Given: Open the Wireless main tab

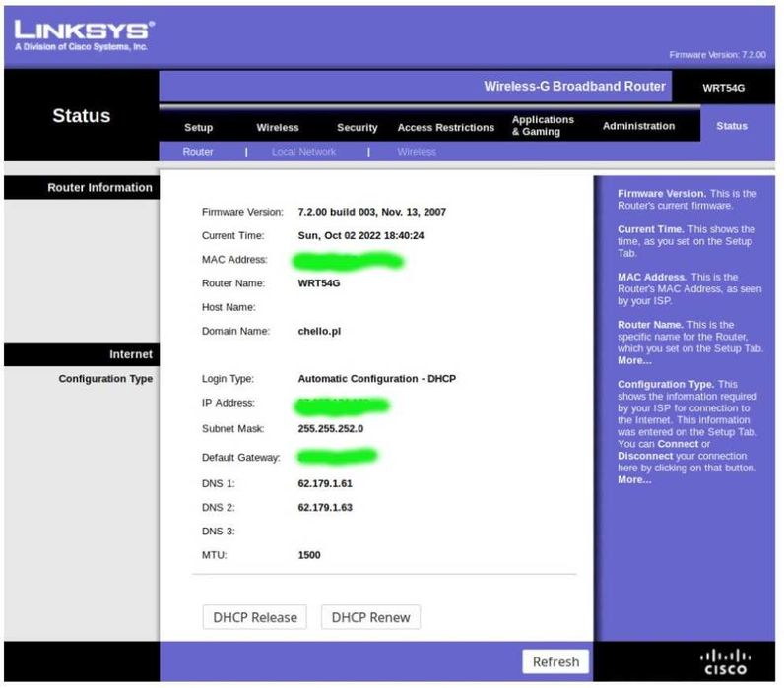Looking at the screenshot, I should [278, 127].
